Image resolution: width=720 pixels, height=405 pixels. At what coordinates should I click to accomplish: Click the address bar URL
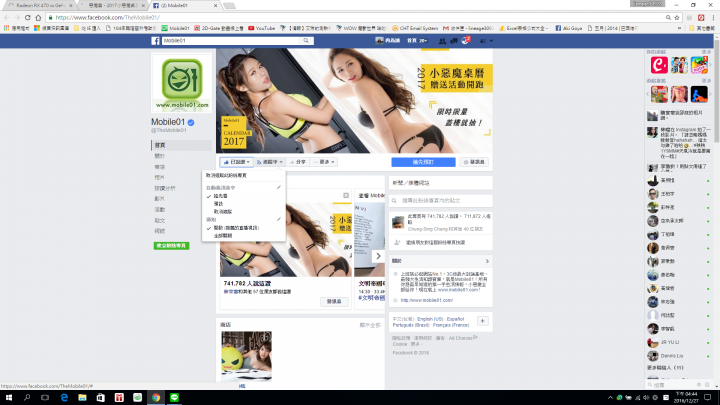tap(108, 17)
